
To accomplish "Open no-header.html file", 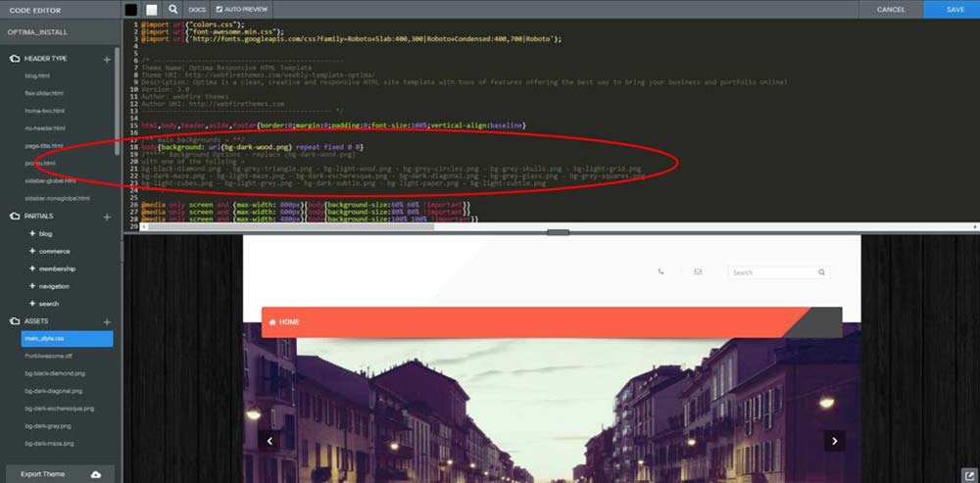I will [x=45, y=128].
